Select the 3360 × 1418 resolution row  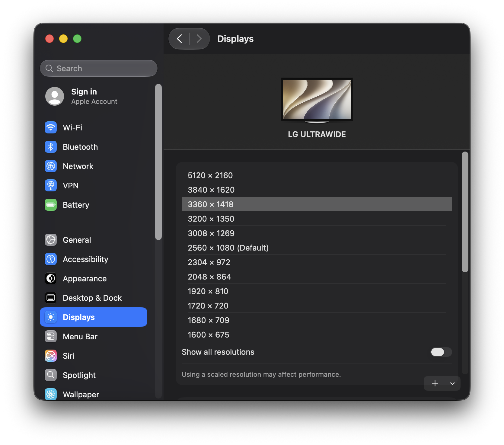(317, 204)
